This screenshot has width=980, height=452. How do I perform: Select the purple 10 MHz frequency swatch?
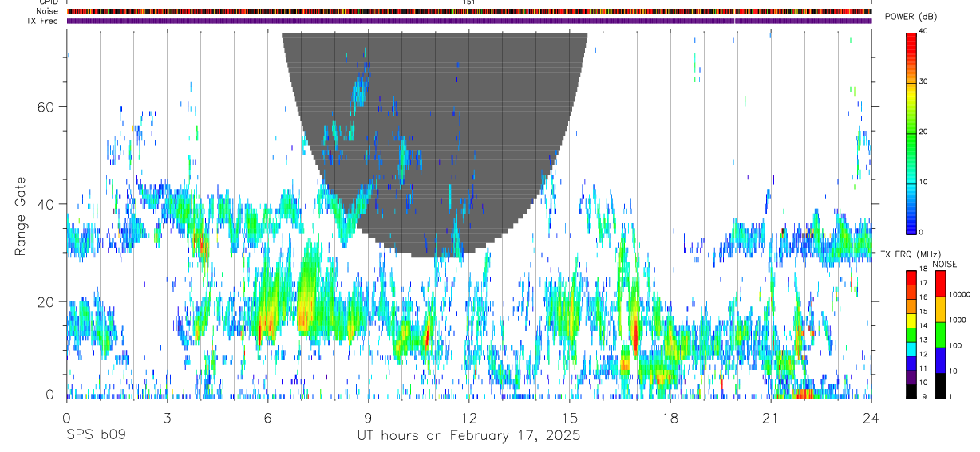pyautogui.click(x=911, y=378)
